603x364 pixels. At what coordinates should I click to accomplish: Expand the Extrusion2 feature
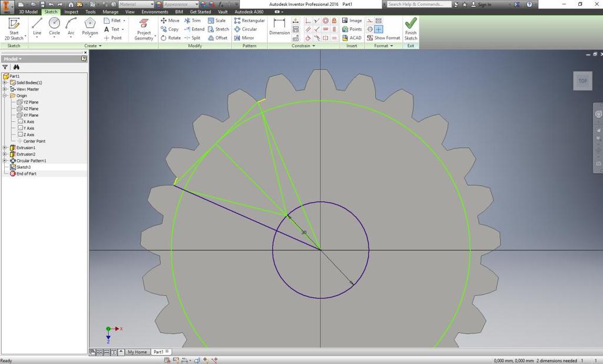click(x=5, y=154)
